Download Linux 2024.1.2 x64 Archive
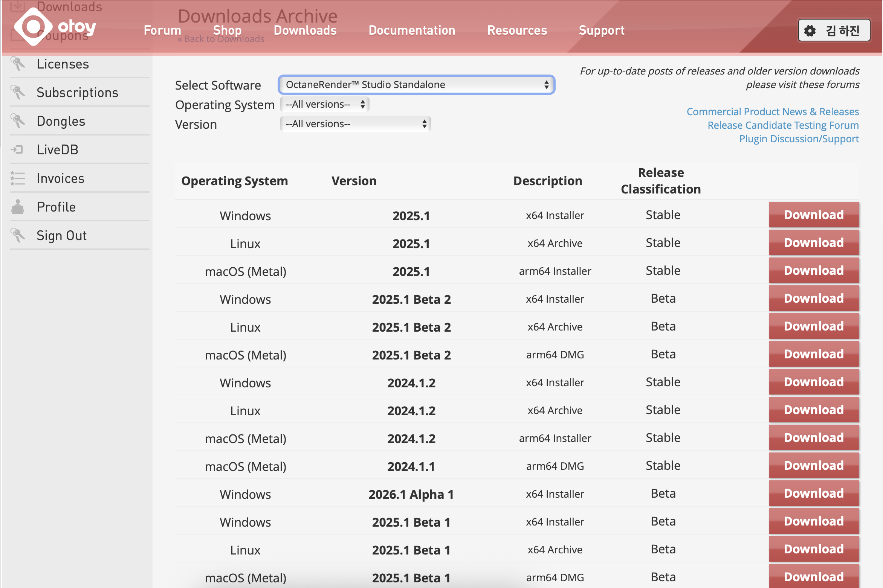 (x=814, y=410)
